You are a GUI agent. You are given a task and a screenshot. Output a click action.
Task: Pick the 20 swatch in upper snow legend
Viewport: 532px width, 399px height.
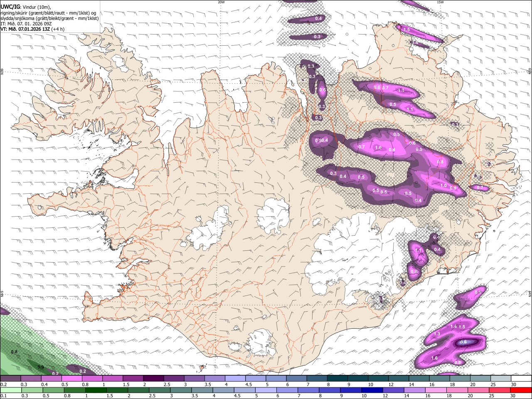[x=481, y=378]
